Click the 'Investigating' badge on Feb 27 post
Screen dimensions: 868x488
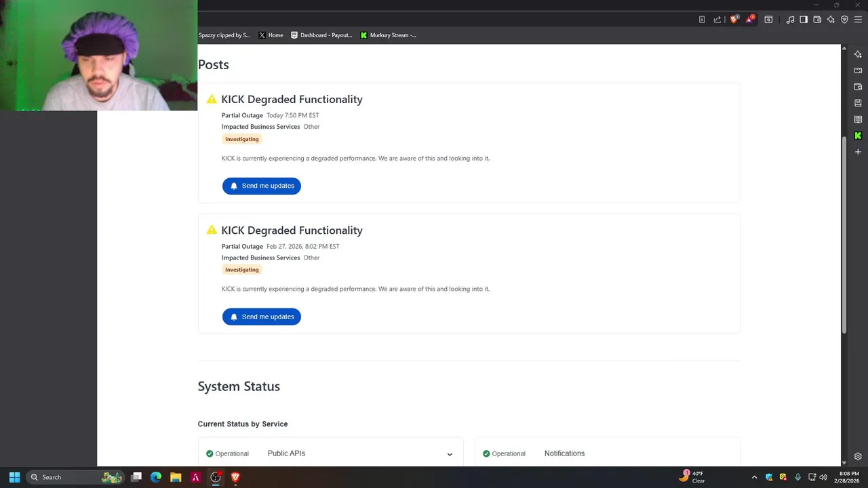(242, 270)
